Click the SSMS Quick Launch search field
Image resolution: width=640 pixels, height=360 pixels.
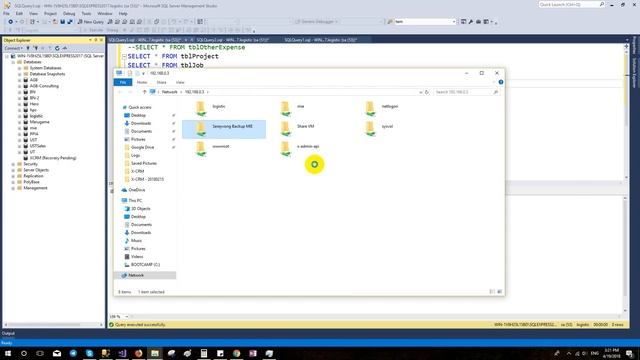click(571, 4)
